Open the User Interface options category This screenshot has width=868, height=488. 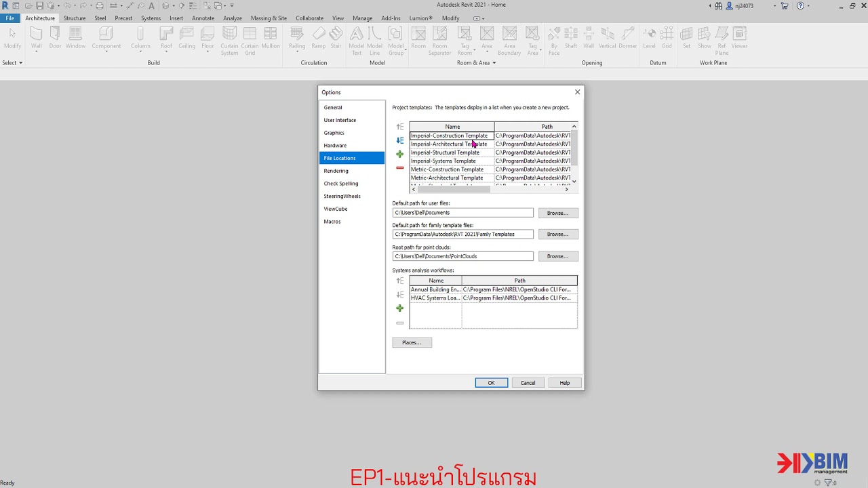[x=352, y=120]
